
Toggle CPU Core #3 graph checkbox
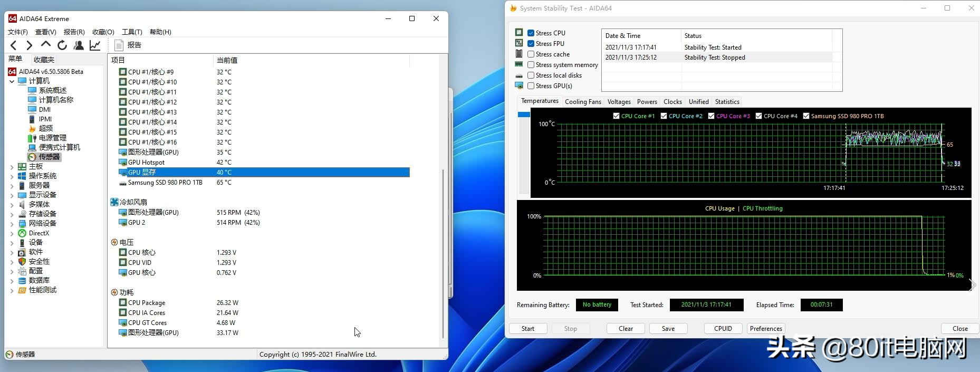(711, 116)
